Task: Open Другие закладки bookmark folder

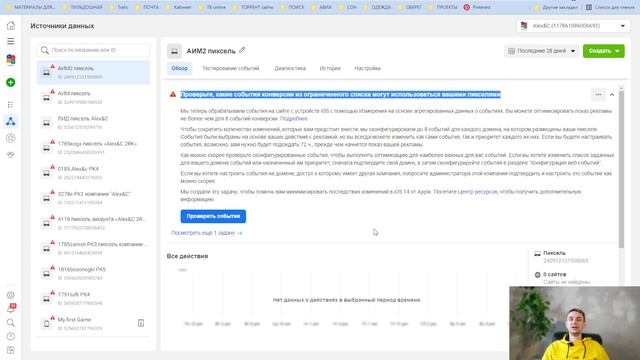Action: coord(556,7)
